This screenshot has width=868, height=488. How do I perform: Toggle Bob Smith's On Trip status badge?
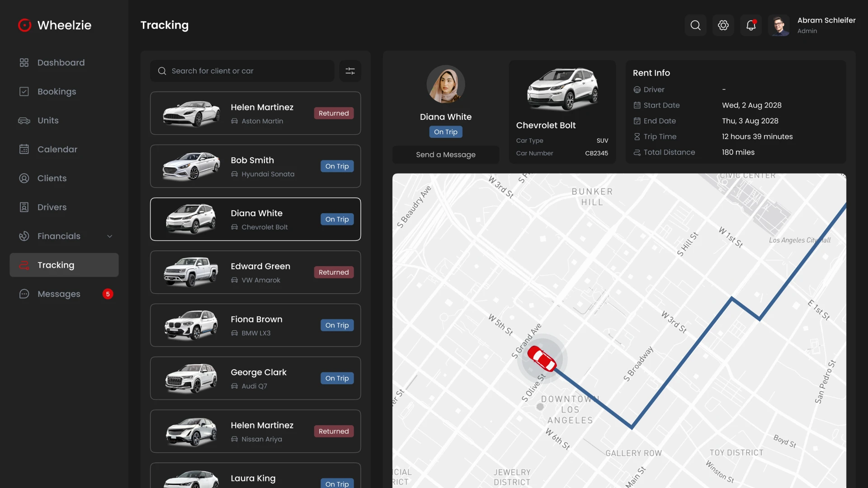click(x=337, y=166)
